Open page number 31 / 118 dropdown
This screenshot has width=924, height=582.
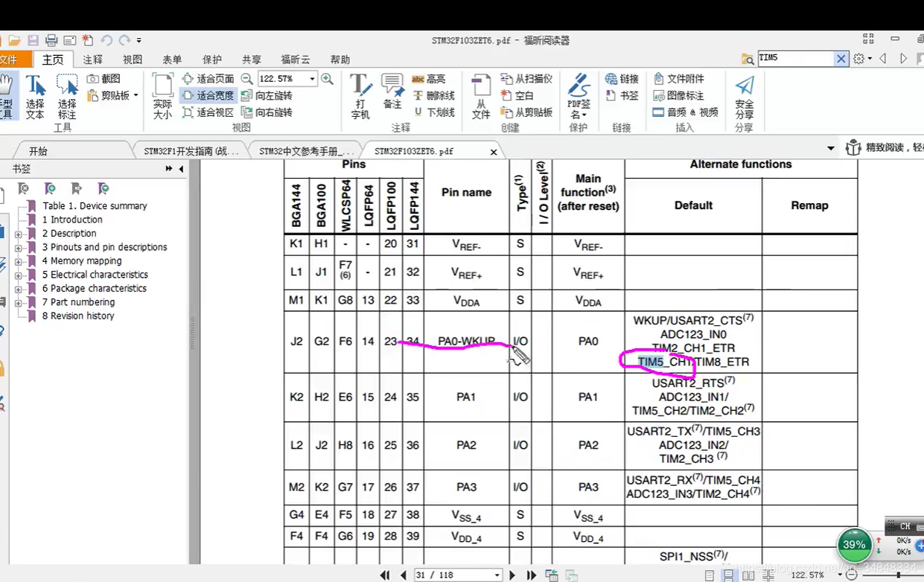(497, 575)
